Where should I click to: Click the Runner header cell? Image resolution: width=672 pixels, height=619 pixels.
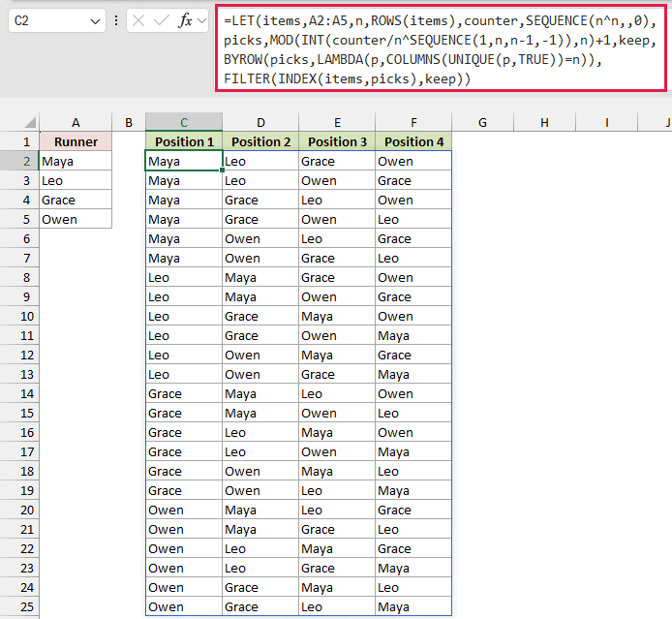(76, 141)
